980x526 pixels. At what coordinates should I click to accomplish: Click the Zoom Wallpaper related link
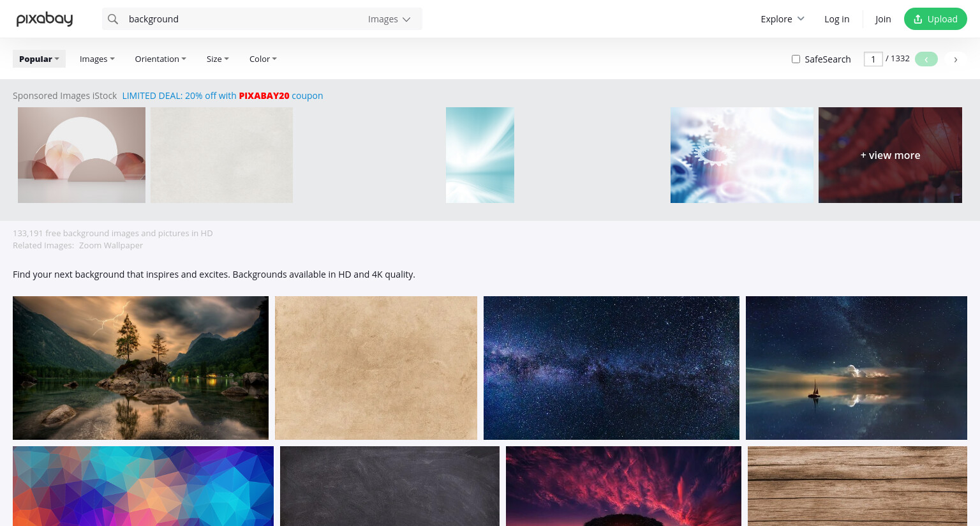(x=111, y=245)
